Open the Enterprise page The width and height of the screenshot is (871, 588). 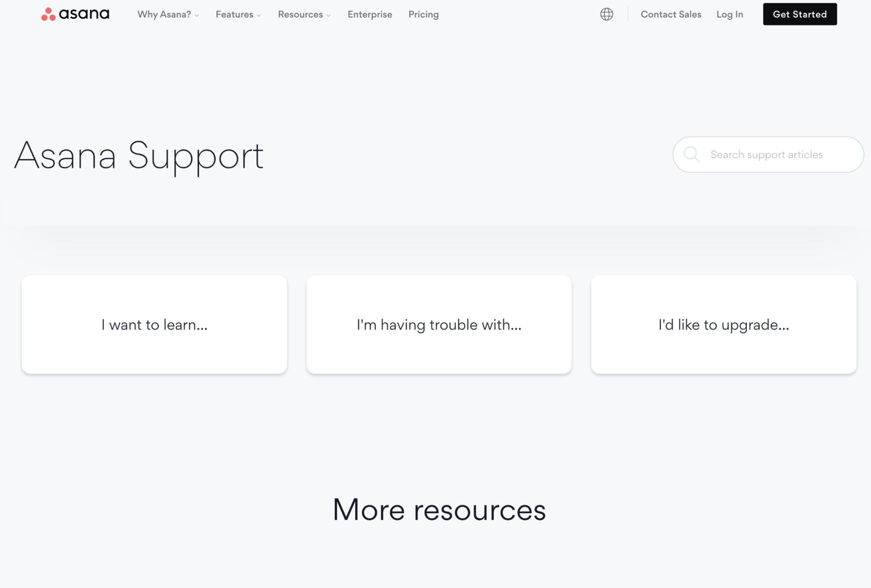[369, 14]
